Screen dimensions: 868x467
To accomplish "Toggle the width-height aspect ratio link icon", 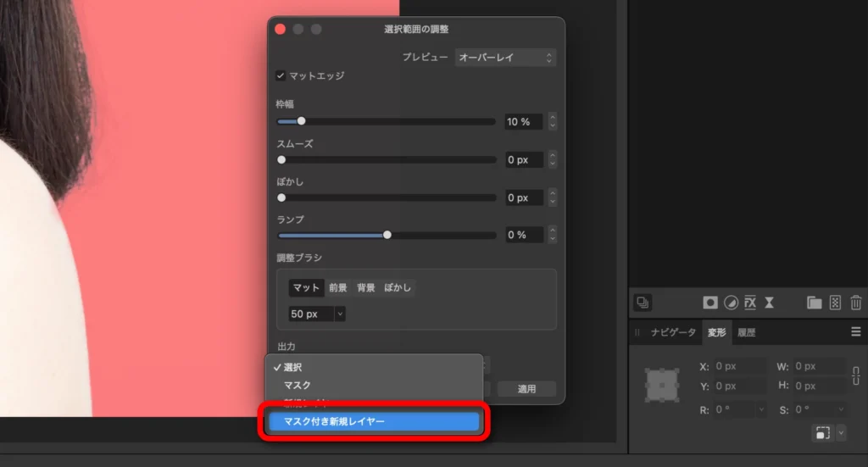I will (856, 375).
